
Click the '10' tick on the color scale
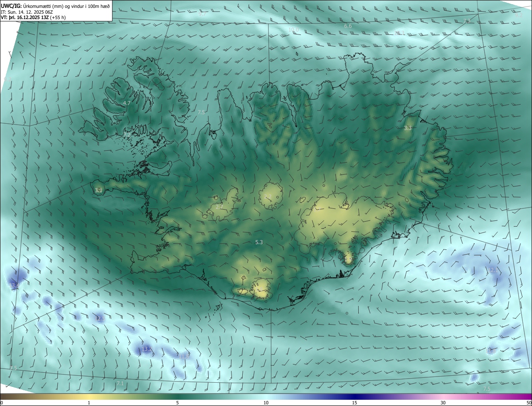(x=266, y=403)
